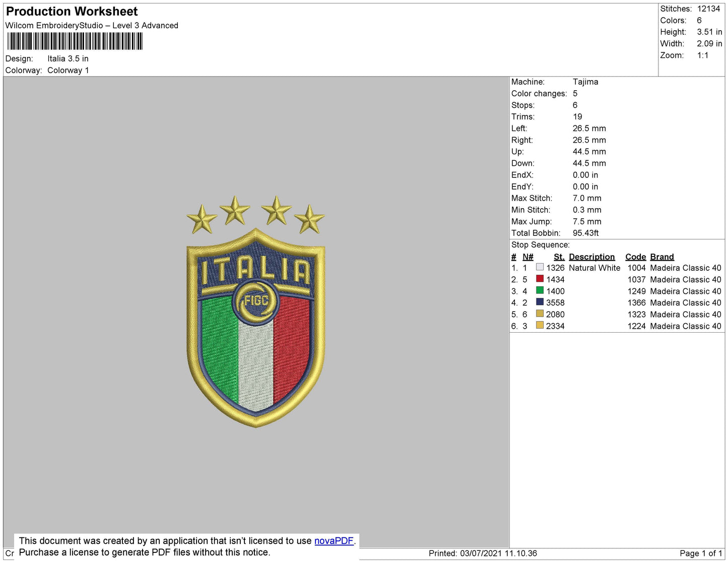Click the Total Bobbin value 95.43ft
728x563 pixels.
point(585,233)
